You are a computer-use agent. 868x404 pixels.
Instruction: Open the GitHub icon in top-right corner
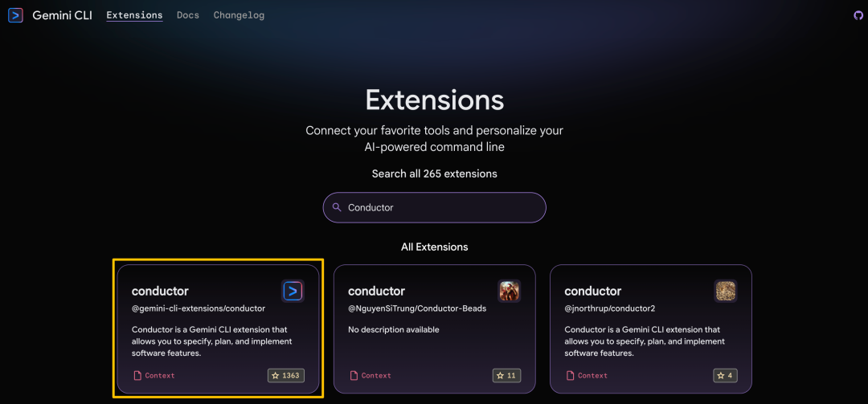tap(858, 15)
